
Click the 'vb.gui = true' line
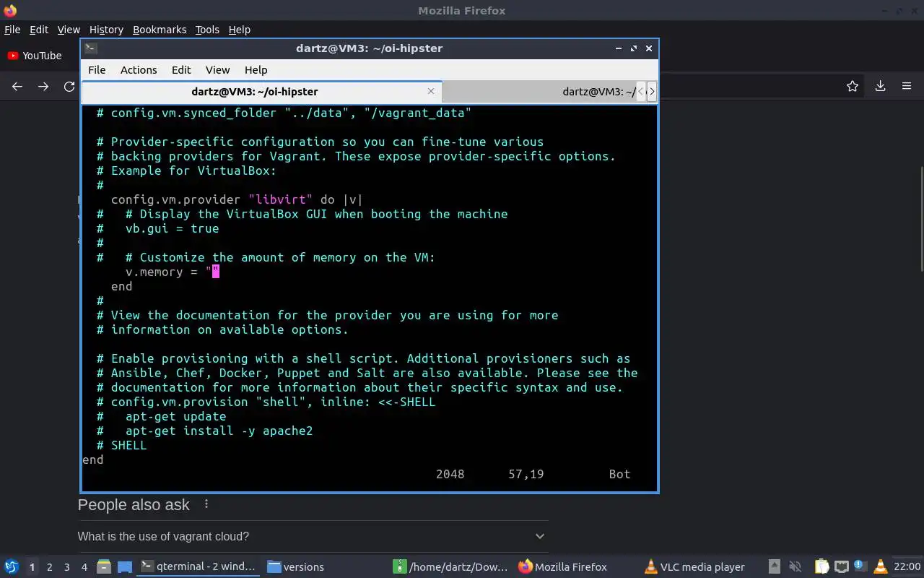coord(172,228)
